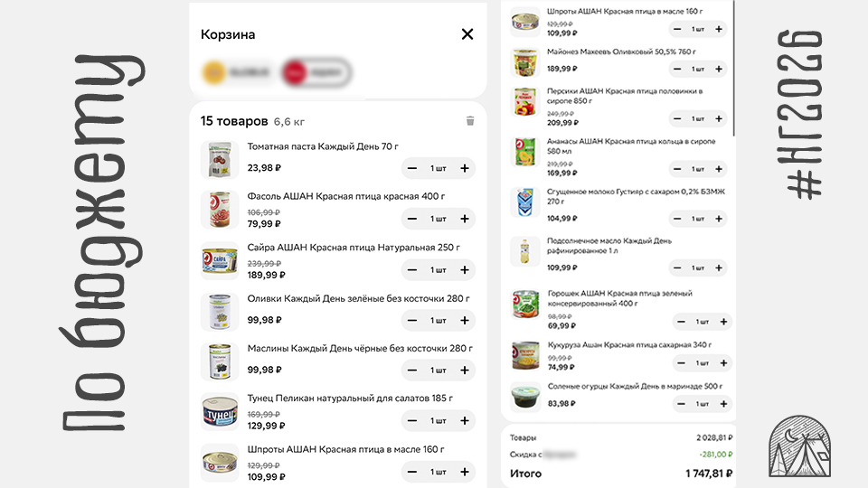Increase quantity of Подсолнечное масло

coord(719,267)
